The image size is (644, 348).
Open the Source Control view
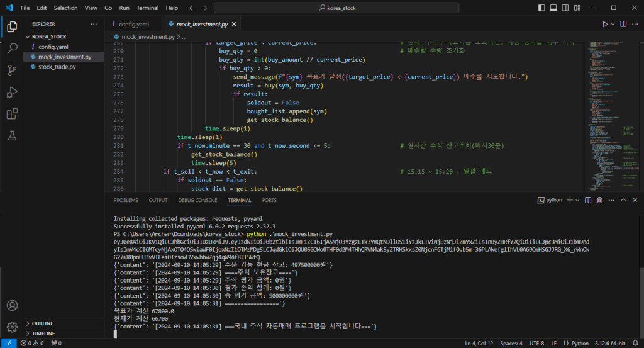coord(12,70)
